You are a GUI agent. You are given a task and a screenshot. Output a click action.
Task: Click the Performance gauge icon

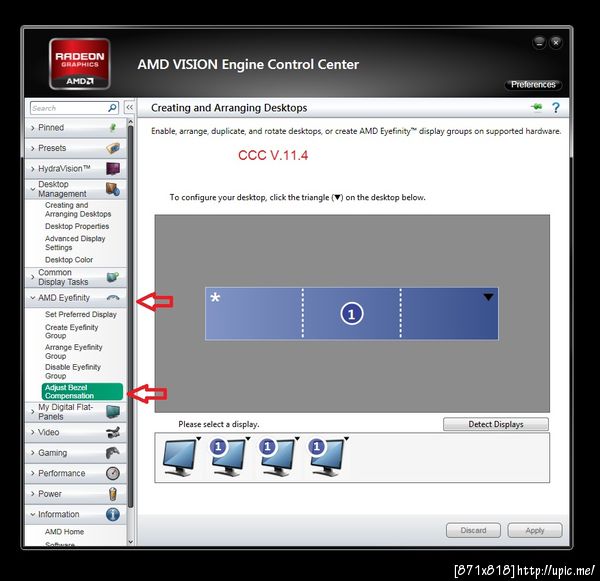pos(113,473)
